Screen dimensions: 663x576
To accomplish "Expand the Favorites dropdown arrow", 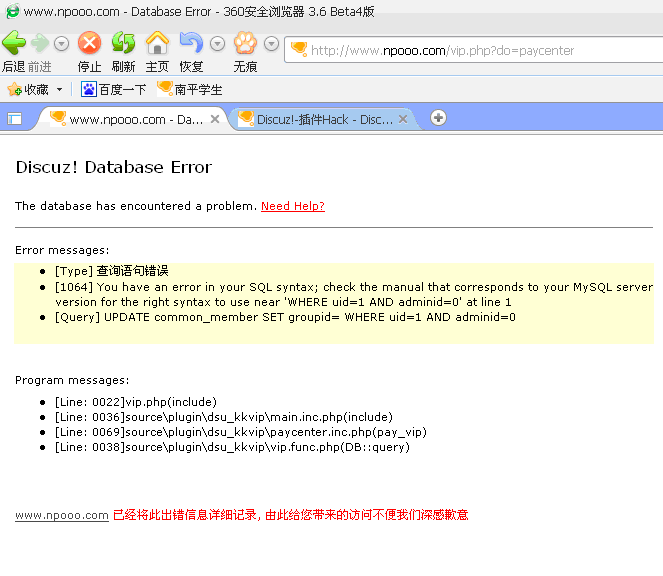I will pyautogui.click(x=60, y=89).
